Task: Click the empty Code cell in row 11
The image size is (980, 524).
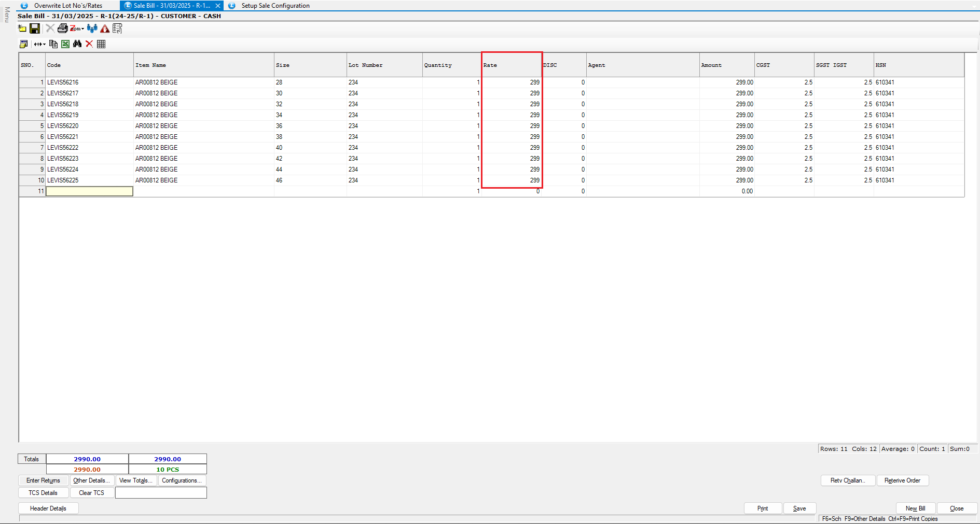Action: click(x=89, y=191)
